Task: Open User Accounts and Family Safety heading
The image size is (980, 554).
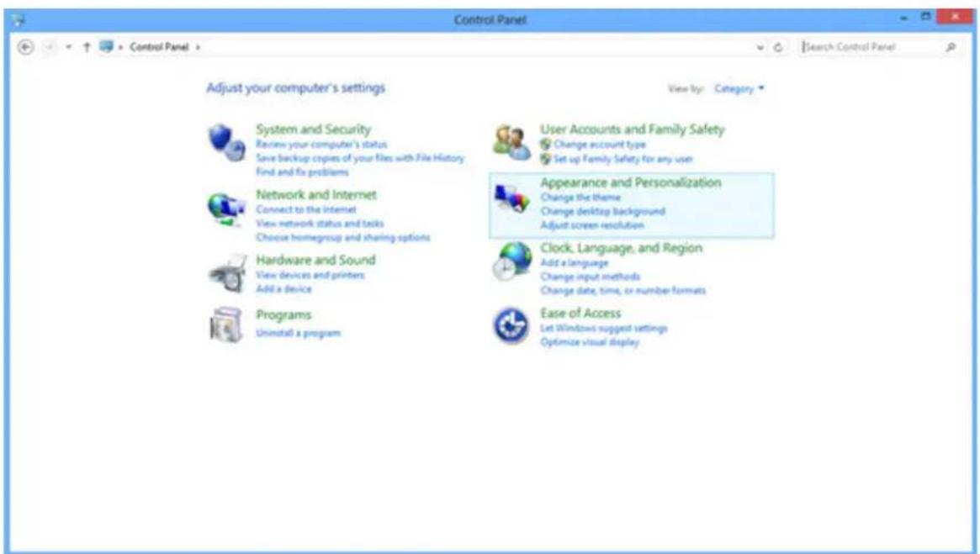Action: click(632, 129)
